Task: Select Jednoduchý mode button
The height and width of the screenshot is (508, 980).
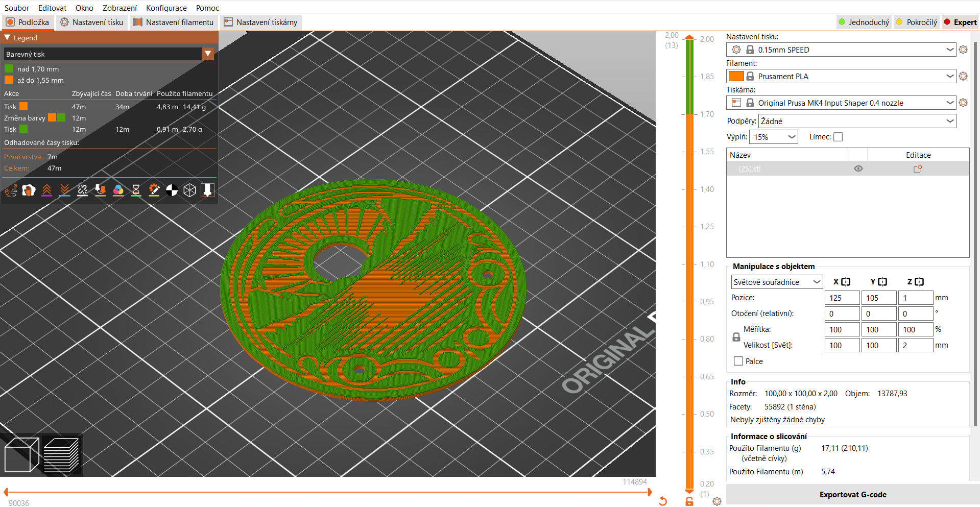Action: point(864,22)
